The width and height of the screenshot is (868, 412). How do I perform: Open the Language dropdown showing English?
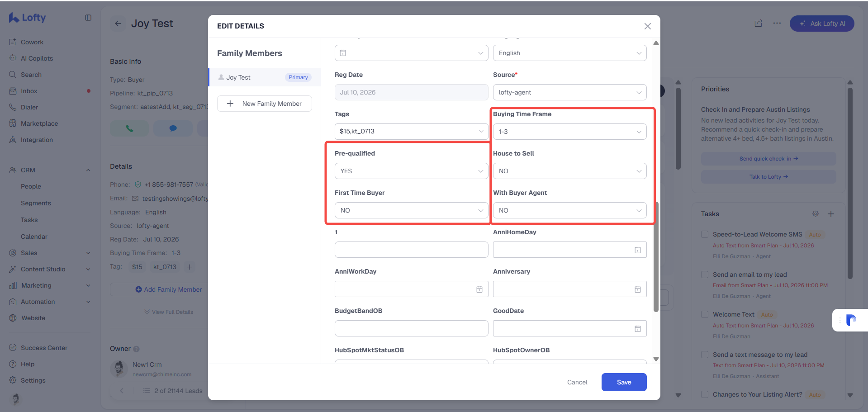[569, 53]
